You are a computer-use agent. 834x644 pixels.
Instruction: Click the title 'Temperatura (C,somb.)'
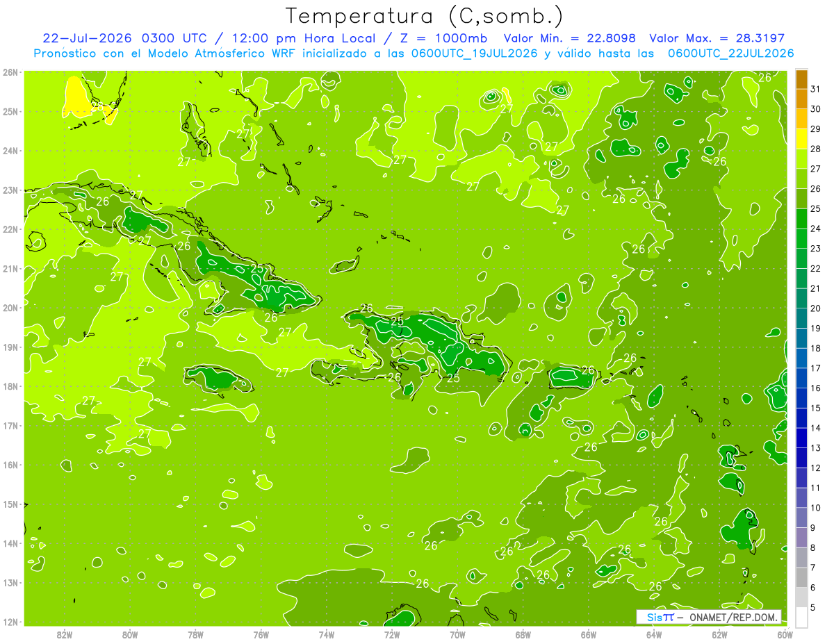pos(424,17)
